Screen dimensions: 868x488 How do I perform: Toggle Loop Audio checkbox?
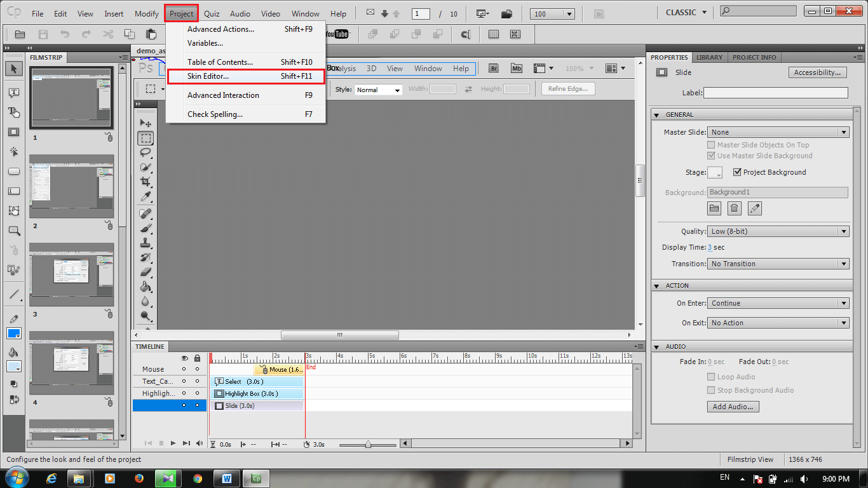[x=711, y=377]
